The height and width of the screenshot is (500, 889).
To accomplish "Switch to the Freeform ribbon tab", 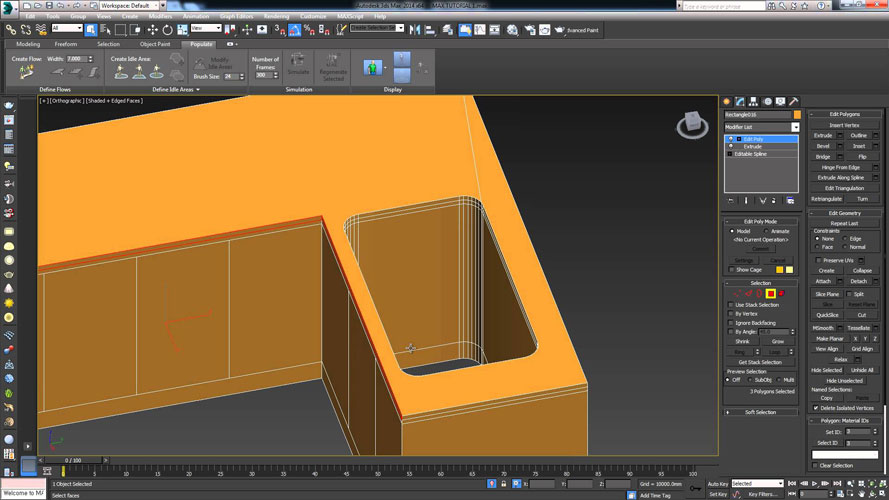I will (x=66, y=44).
